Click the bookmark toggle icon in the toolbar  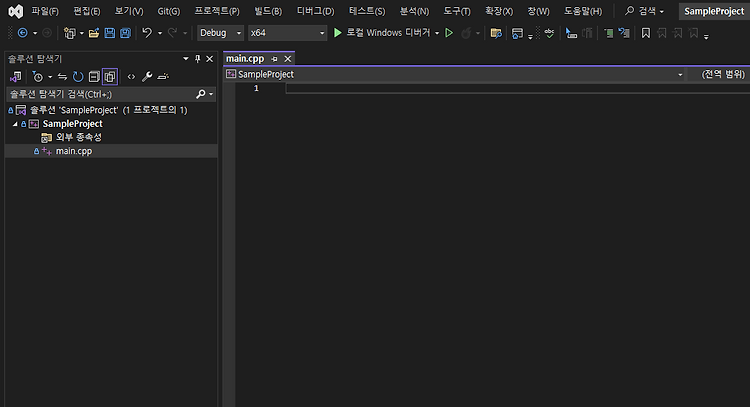pyautogui.click(x=646, y=33)
